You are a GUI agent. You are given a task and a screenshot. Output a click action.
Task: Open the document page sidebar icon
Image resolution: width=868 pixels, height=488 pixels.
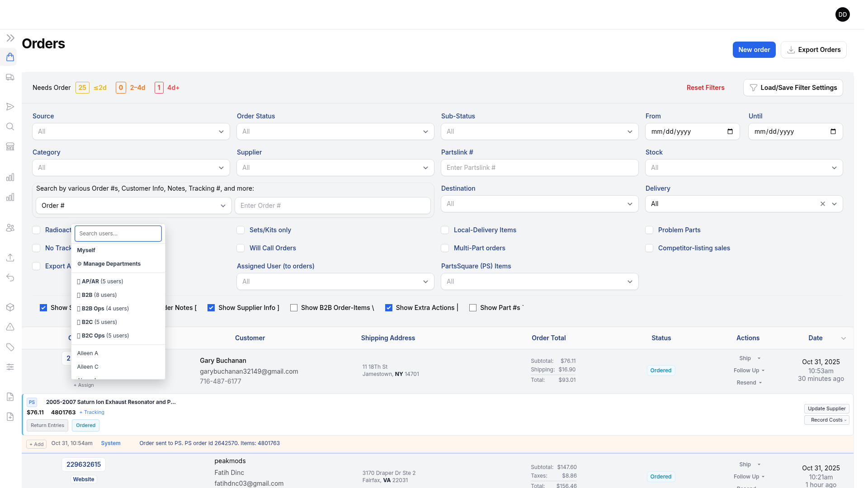[10, 397]
